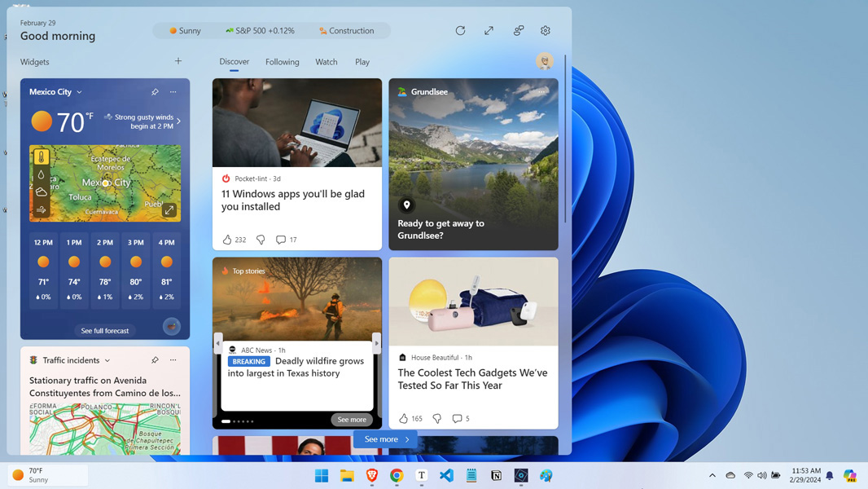Add a widget with the plus icon
868x489 pixels.
pyautogui.click(x=178, y=61)
